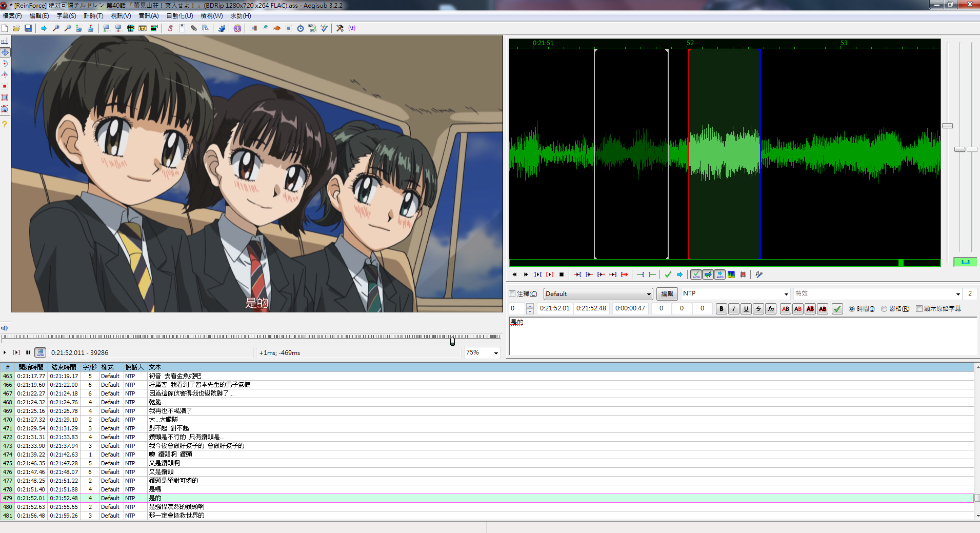Click the subtitle text edit box
980x533 pixels.
(x=743, y=337)
